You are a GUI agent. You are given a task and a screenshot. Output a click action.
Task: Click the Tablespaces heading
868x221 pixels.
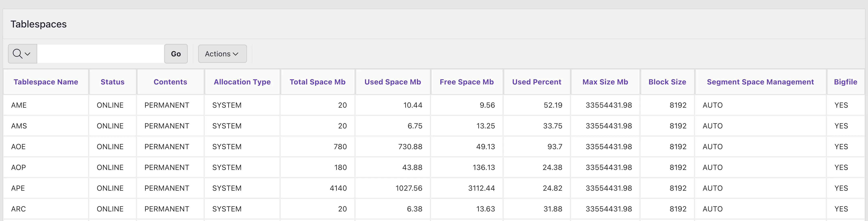(x=38, y=24)
